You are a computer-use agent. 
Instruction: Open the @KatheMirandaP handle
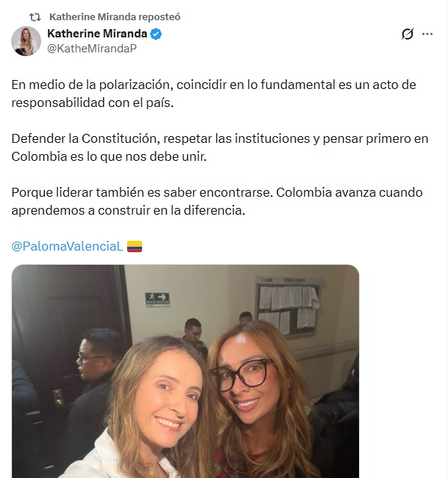click(92, 49)
